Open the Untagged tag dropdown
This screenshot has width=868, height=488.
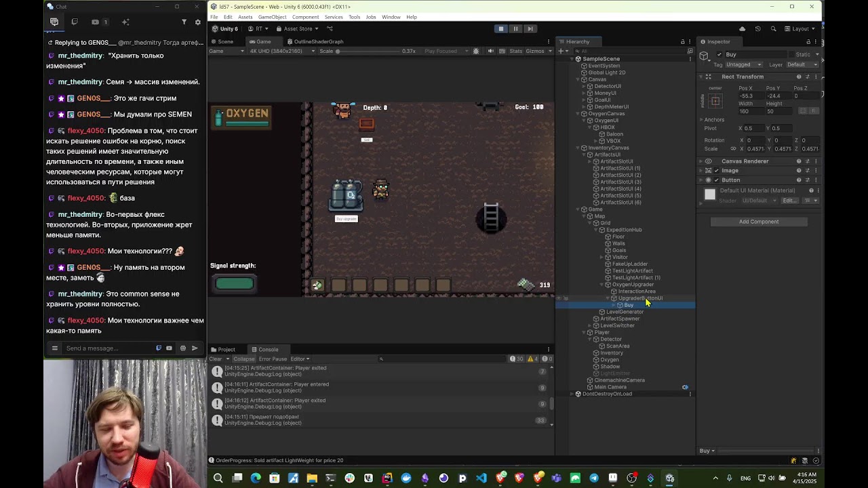tap(744, 64)
